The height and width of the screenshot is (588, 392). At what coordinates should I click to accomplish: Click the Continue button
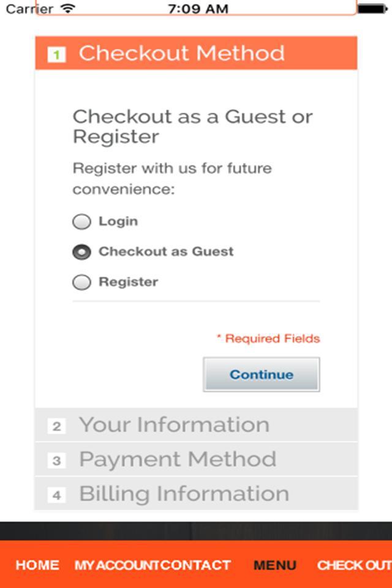pyautogui.click(x=262, y=375)
